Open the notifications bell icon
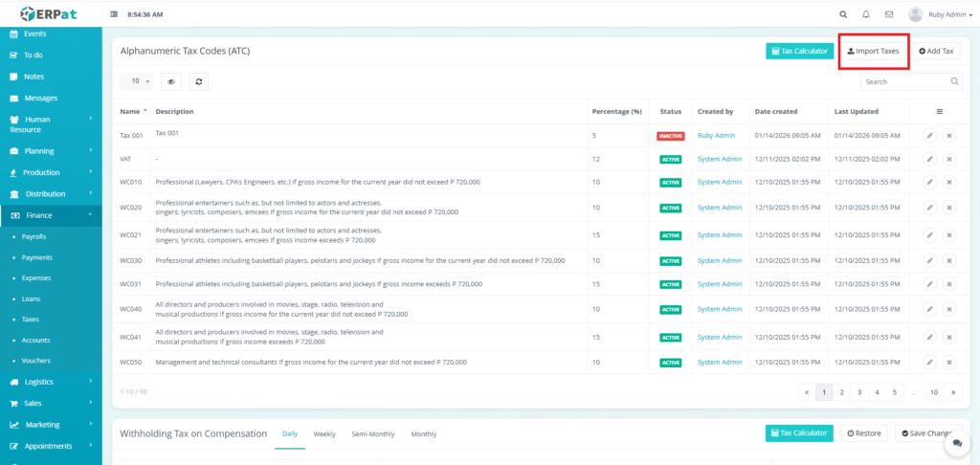 (866, 14)
